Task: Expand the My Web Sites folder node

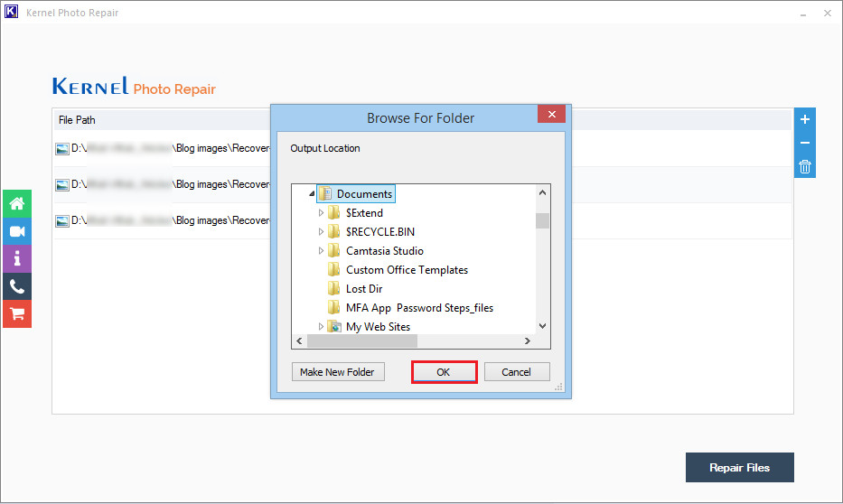Action: pos(321,326)
